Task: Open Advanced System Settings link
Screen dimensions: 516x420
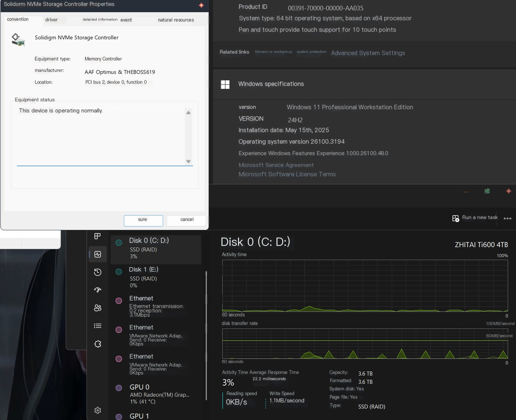Action: click(x=368, y=53)
